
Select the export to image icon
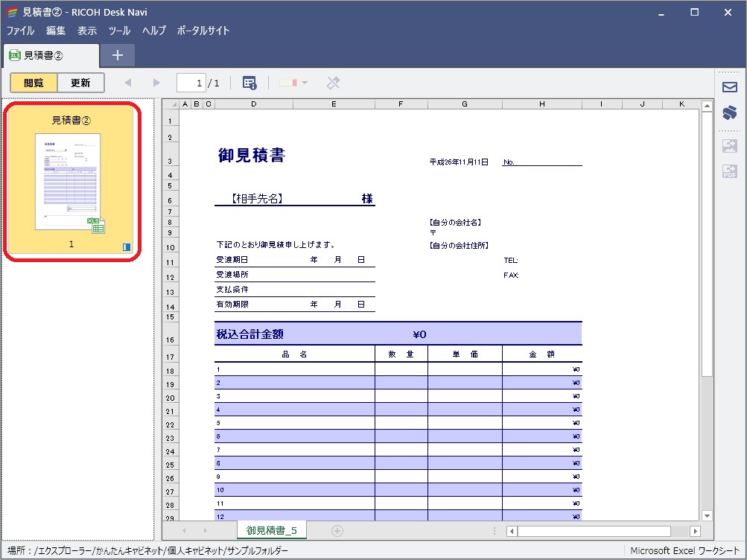(730, 146)
